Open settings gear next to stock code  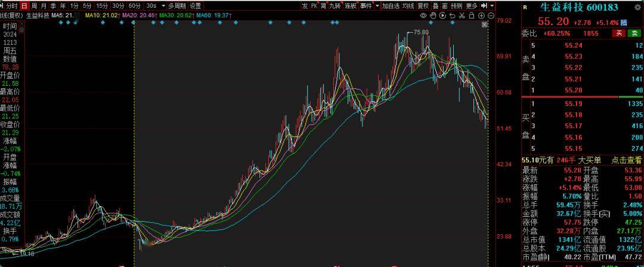pos(637,7)
